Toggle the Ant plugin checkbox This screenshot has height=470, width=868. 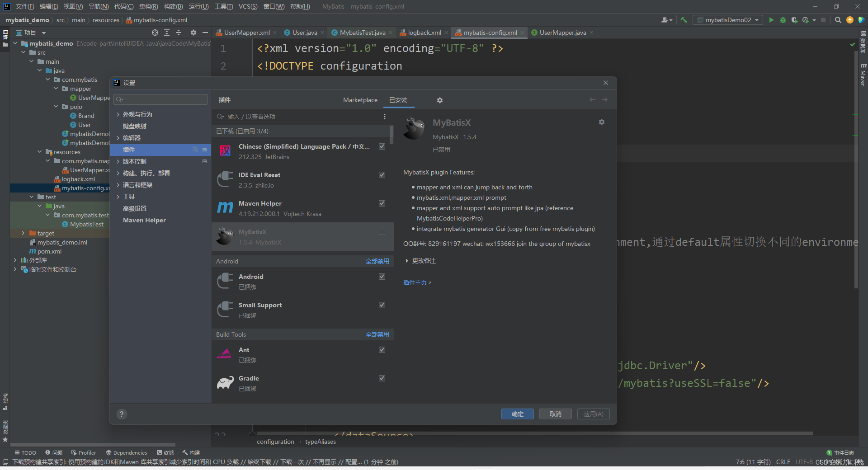click(382, 350)
